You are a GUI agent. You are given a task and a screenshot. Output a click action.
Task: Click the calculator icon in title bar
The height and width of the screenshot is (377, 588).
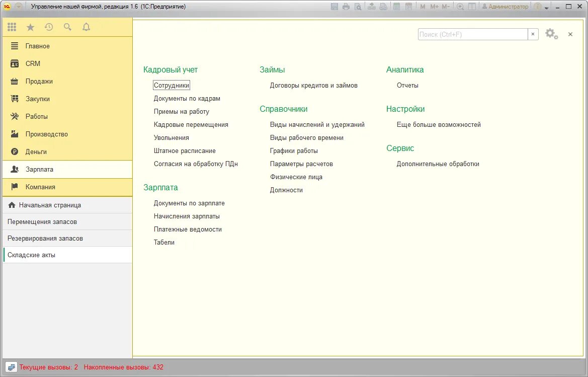[396, 7]
